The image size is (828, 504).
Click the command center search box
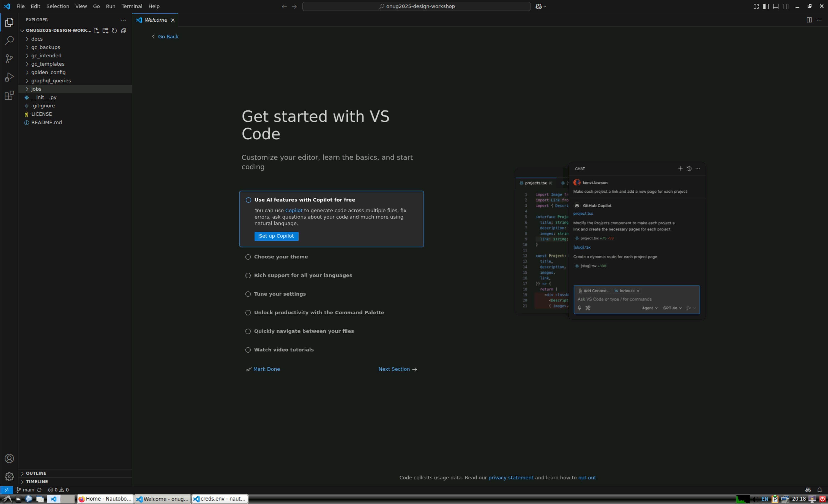[416, 6]
